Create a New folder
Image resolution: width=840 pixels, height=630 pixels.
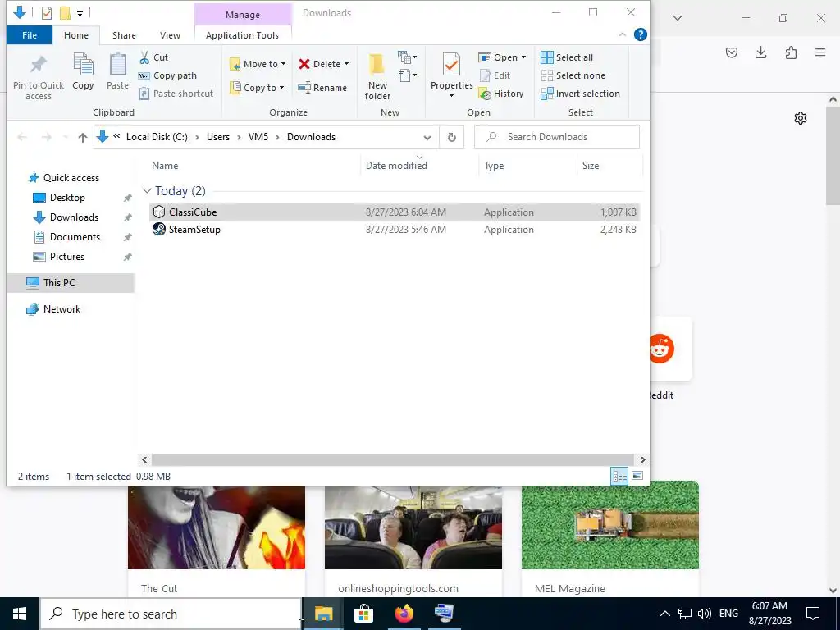[x=377, y=77]
